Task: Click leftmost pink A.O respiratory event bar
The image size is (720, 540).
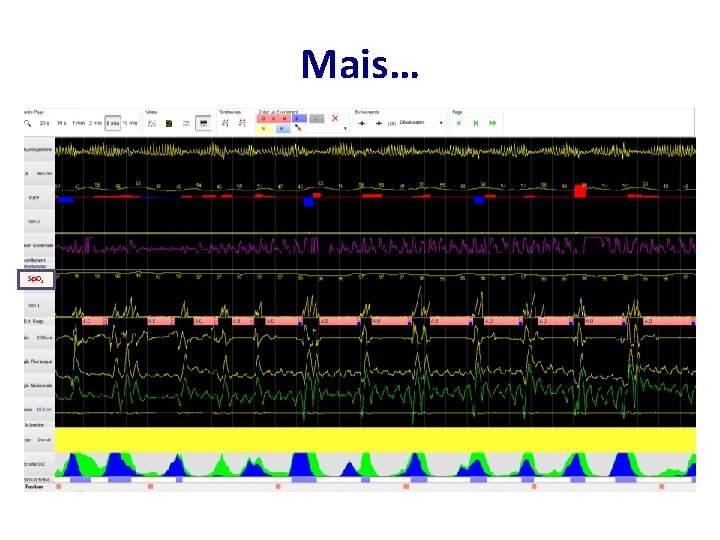Action: click(95, 321)
